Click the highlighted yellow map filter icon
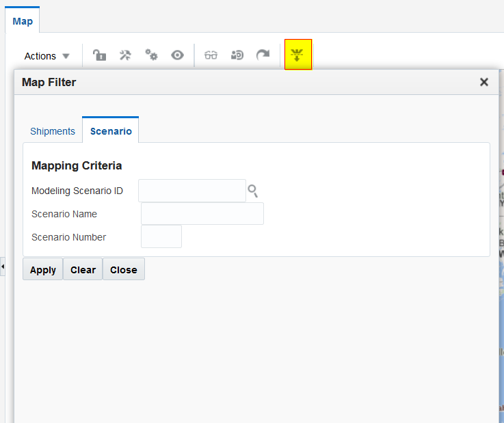The height and width of the screenshot is (423, 504). pyautogui.click(x=297, y=55)
